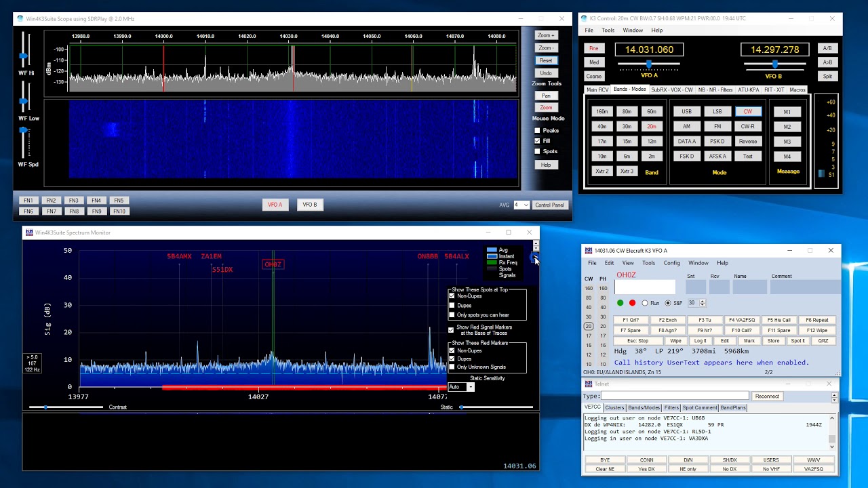
Task: Select Pan mouse mode
Action: (x=546, y=96)
